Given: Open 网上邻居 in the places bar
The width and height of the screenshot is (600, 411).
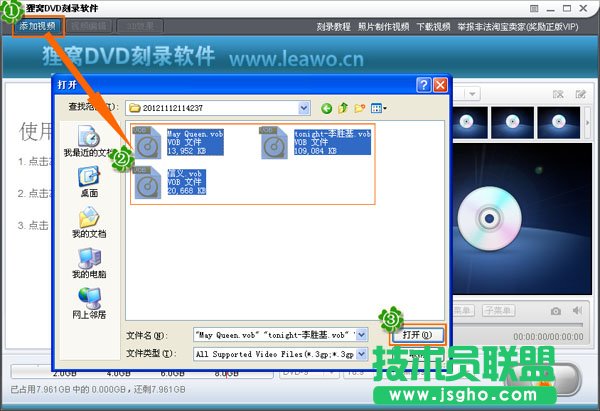Looking at the screenshot, I should (x=89, y=302).
